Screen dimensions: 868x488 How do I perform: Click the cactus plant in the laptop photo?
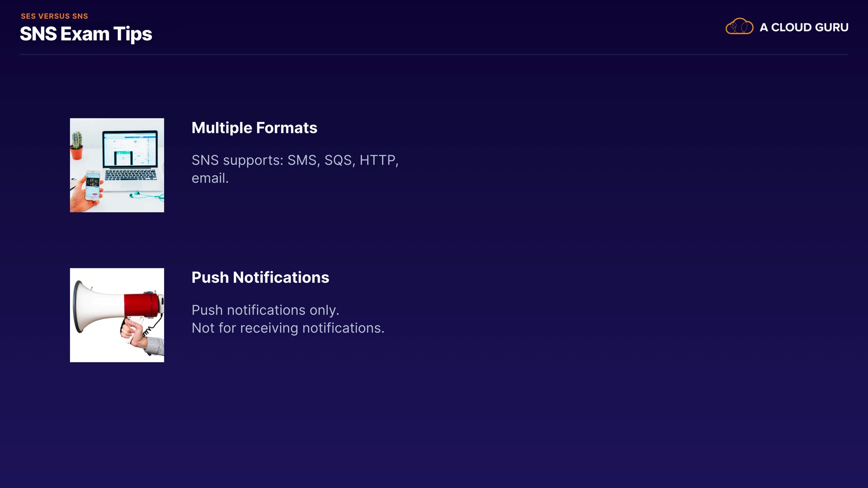77,145
